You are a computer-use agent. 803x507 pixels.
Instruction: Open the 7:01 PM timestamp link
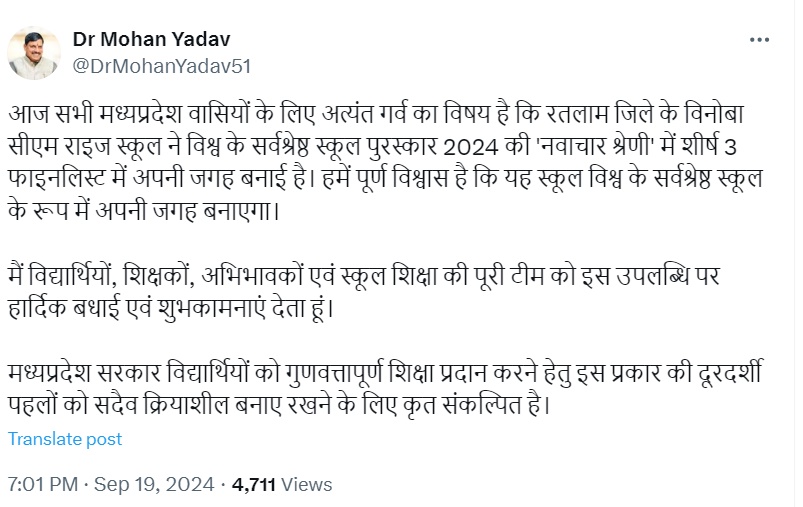point(42,485)
